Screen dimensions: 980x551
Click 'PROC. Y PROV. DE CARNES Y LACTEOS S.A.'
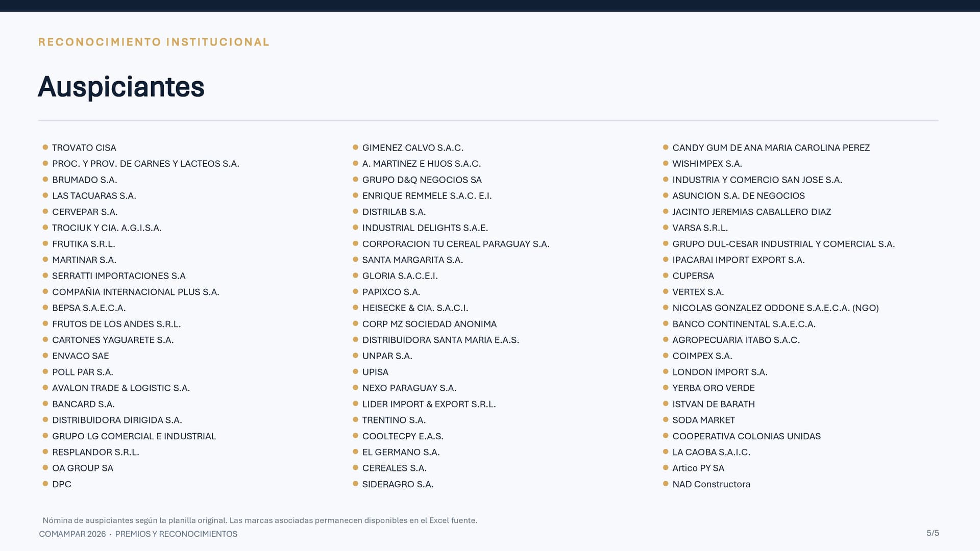coord(145,164)
